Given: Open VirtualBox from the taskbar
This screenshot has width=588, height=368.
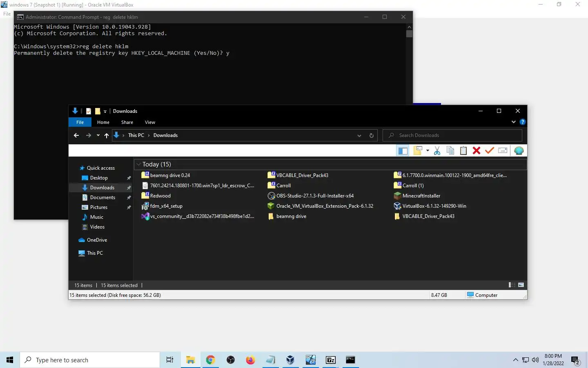Looking at the screenshot, I should point(290,360).
